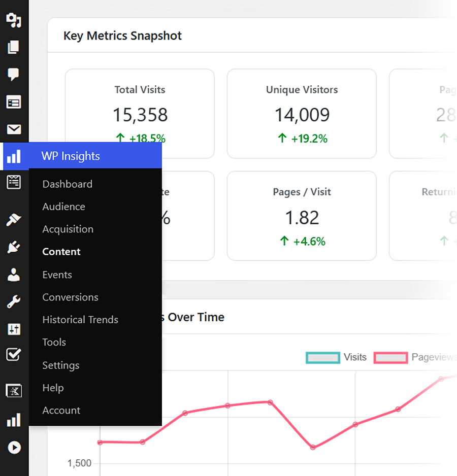
Task: Open Tools in WP Insights submenu
Action: [x=54, y=342]
